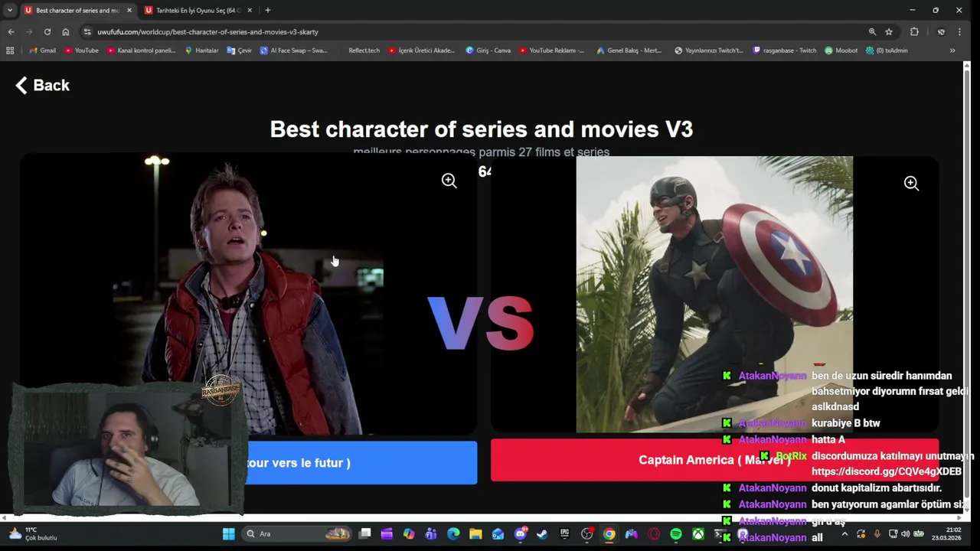Pick the Marty McFly picture
The width and height of the screenshot is (980, 551).
click(248, 295)
